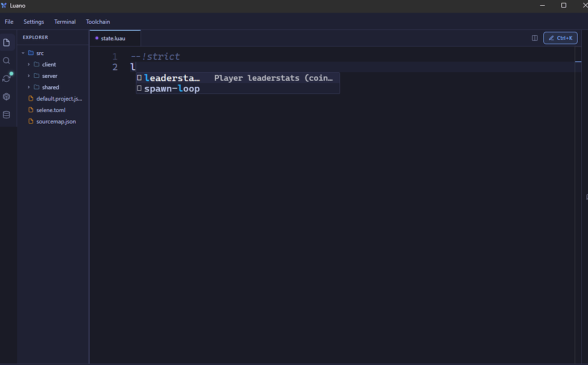The height and width of the screenshot is (365, 588).
Task: Expand the shared folder chevron
Action: click(29, 87)
